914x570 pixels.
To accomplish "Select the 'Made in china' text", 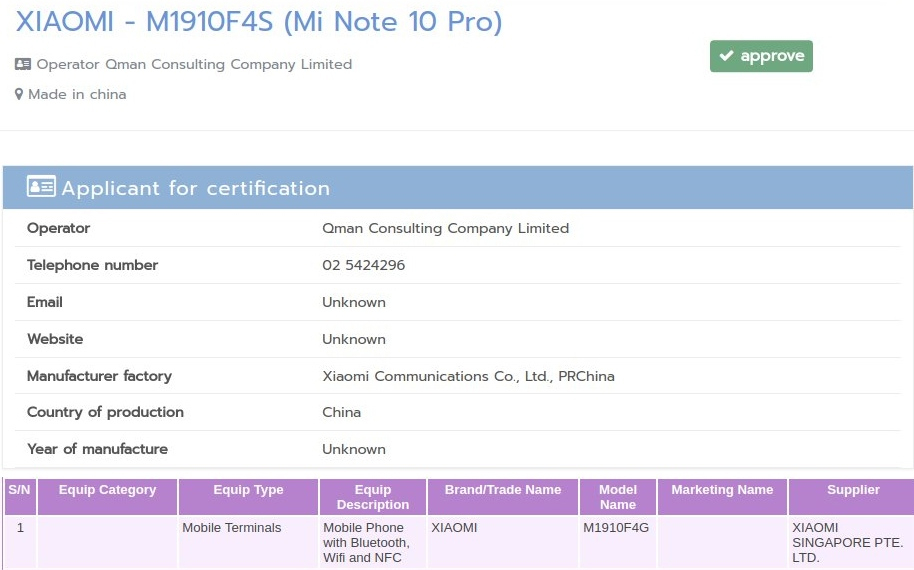I will pyautogui.click(x=77, y=94).
